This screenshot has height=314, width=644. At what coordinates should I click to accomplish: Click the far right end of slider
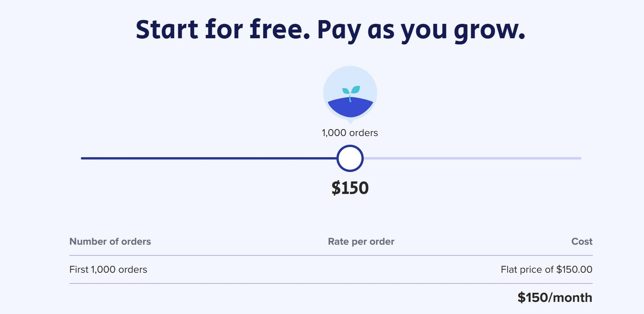[580, 158]
